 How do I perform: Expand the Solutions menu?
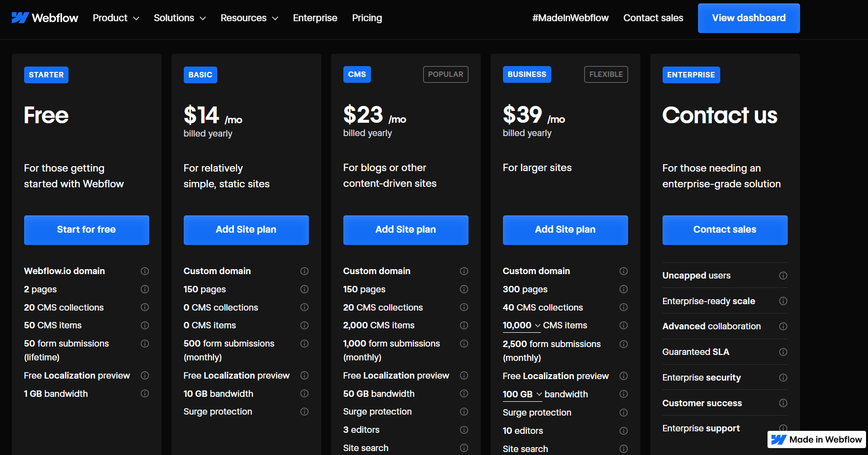click(x=180, y=18)
